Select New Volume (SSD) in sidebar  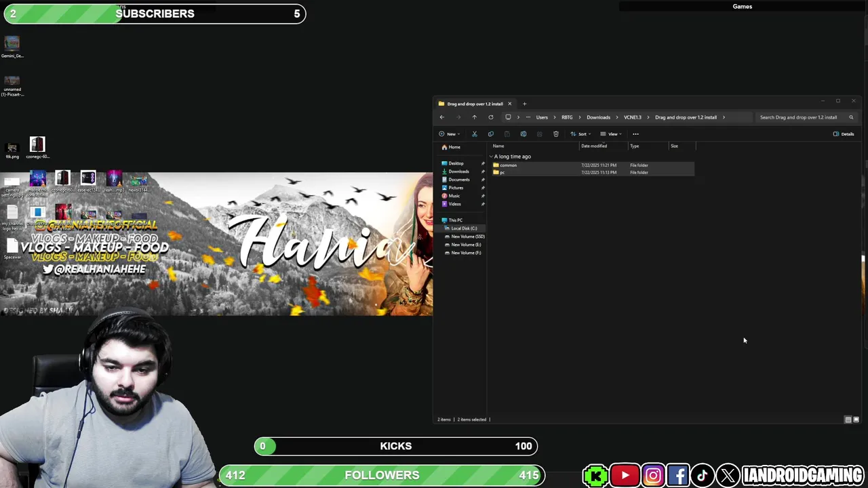pos(465,237)
